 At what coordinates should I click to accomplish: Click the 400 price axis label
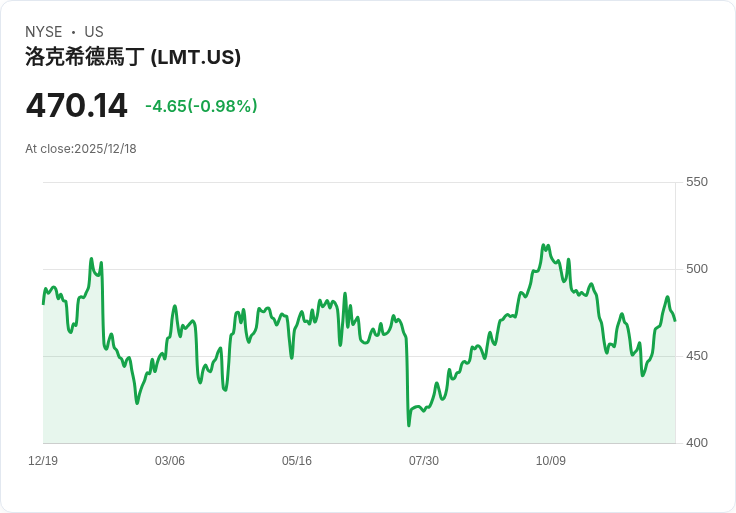697,443
